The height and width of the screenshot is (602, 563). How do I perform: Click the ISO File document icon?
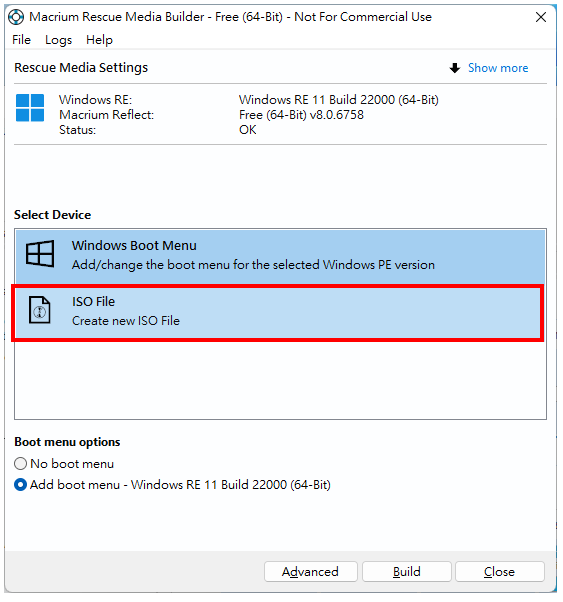pos(40,310)
